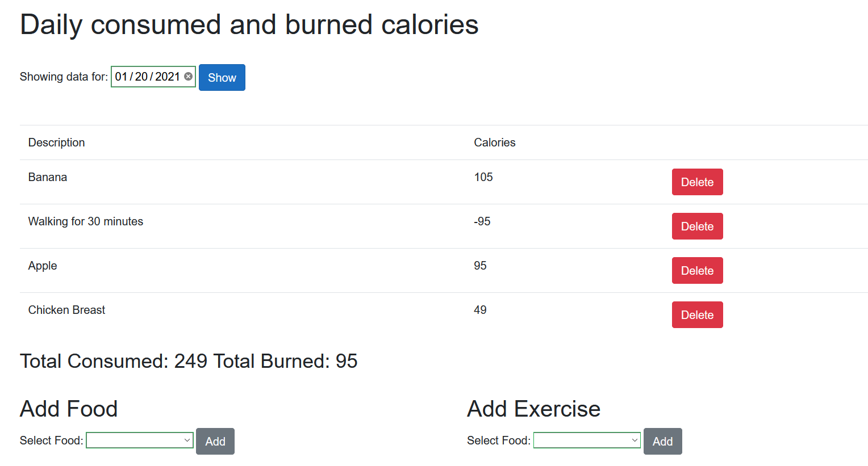This screenshot has height=466, width=868.
Task: Delete the Walking for 30 minutes entry
Action: click(x=697, y=226)
